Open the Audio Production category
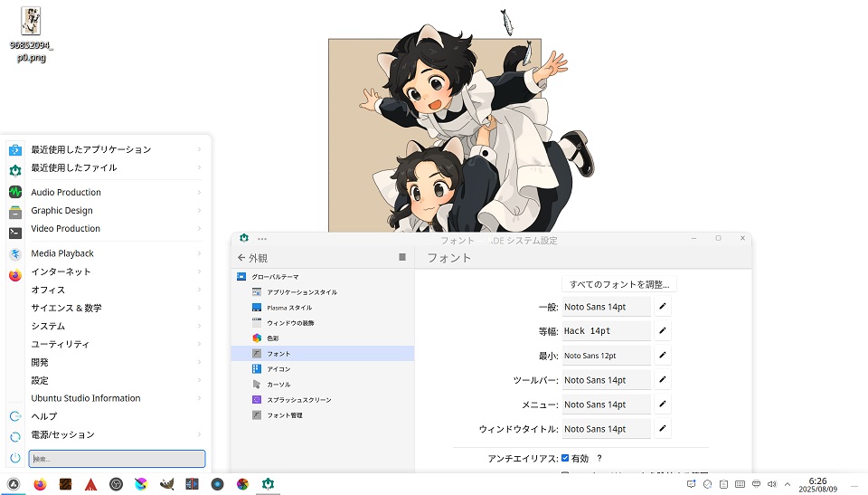The image size is (868, 495). click(117, 193)
